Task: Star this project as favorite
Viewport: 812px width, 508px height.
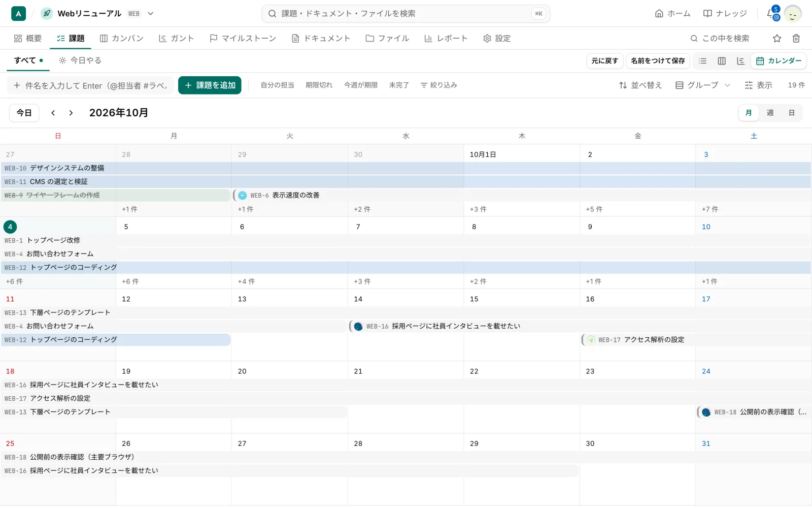Action: tap(776, 39)
